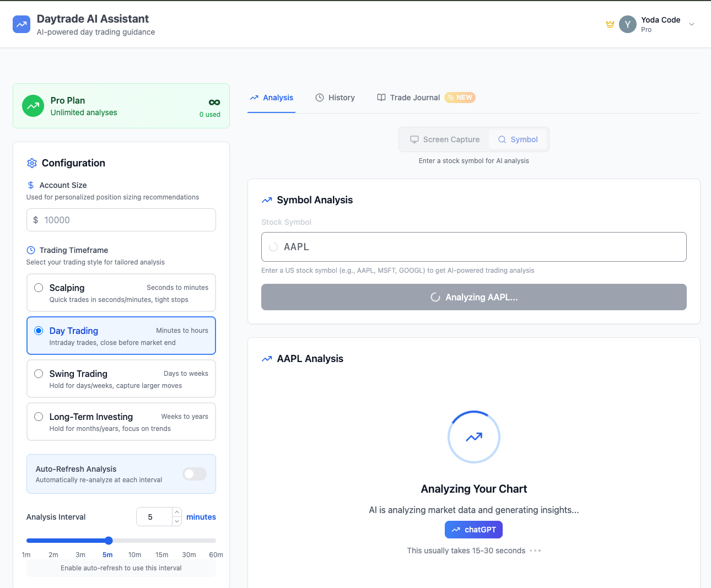This screenshot has height=588, width=711.
Task: Decrease Analysis Interval with the down stepper arrow
Action: pyautogui.click(x=177, y=520)
